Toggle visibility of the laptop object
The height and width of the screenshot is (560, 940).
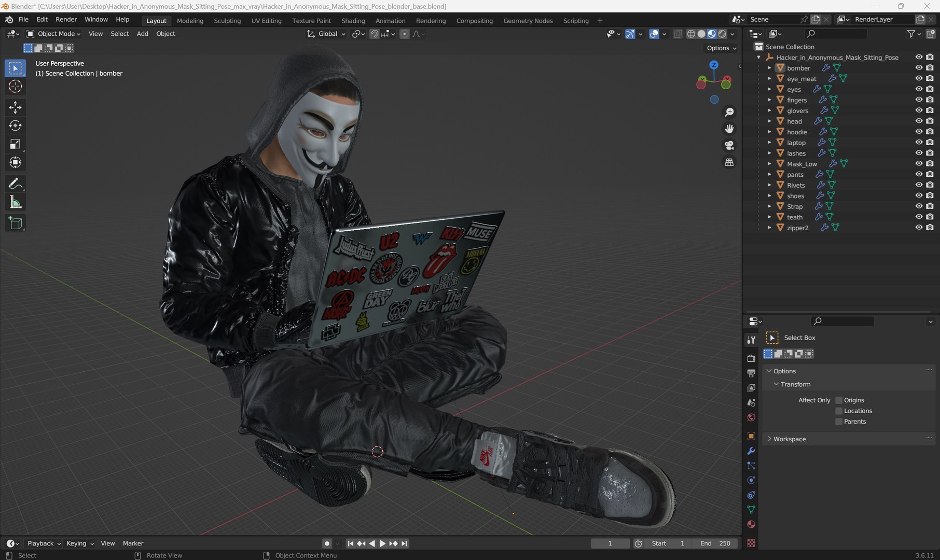pyautogui.click(x=919, y=142)
